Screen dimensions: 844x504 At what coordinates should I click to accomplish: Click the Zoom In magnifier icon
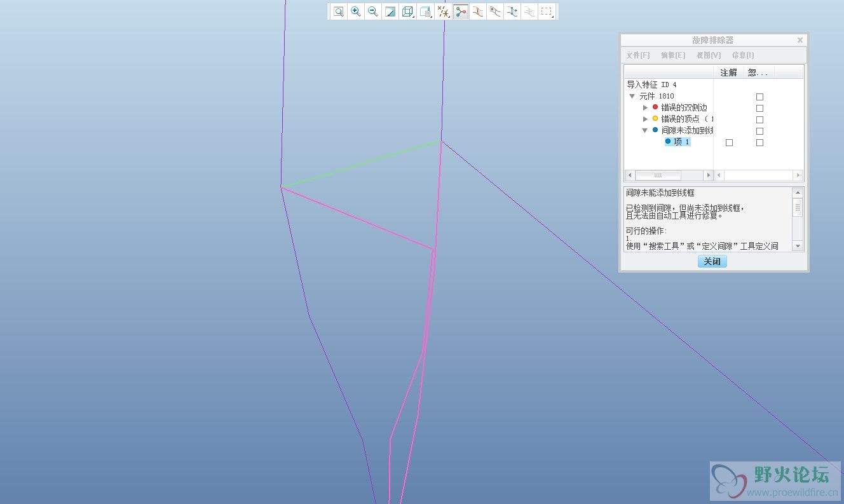tap(356, 11)
